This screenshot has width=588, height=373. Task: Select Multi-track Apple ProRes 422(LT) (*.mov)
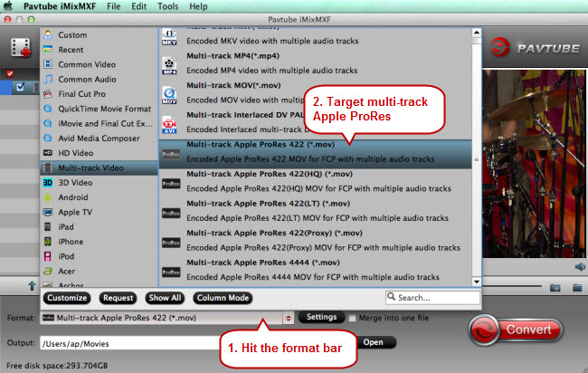point(316,213)
